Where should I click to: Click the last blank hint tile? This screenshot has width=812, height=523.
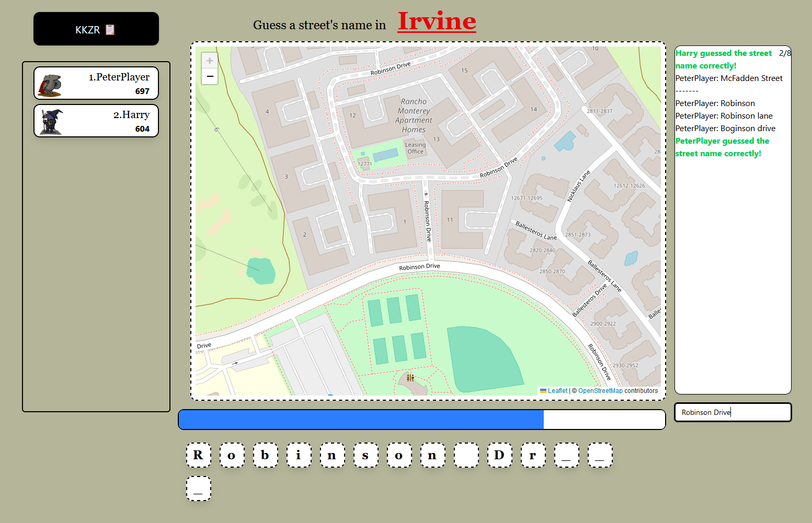pyautogui.click(x=199, y=489)
